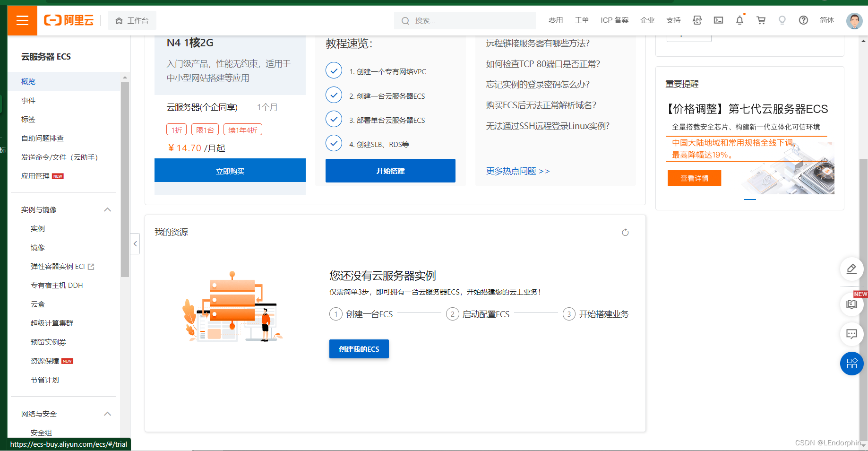Open 远程链接服务器有哪些方法? question
The height and width of the screenshot is (451, 868).
pos(538,43)
